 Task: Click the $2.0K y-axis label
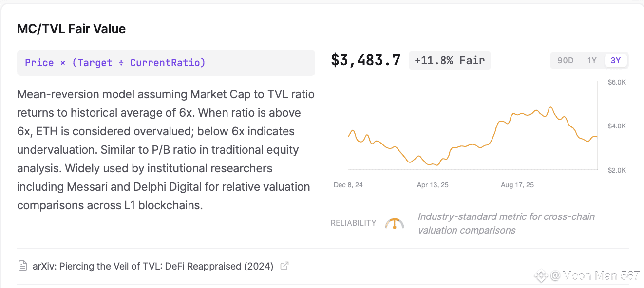pyautogui.click(x=616, y=170)
